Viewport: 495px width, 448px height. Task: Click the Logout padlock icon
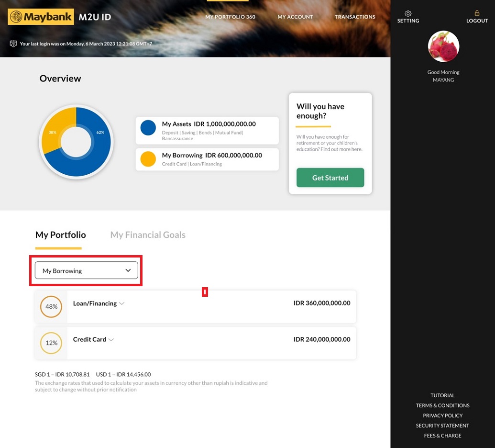point(477,13)
